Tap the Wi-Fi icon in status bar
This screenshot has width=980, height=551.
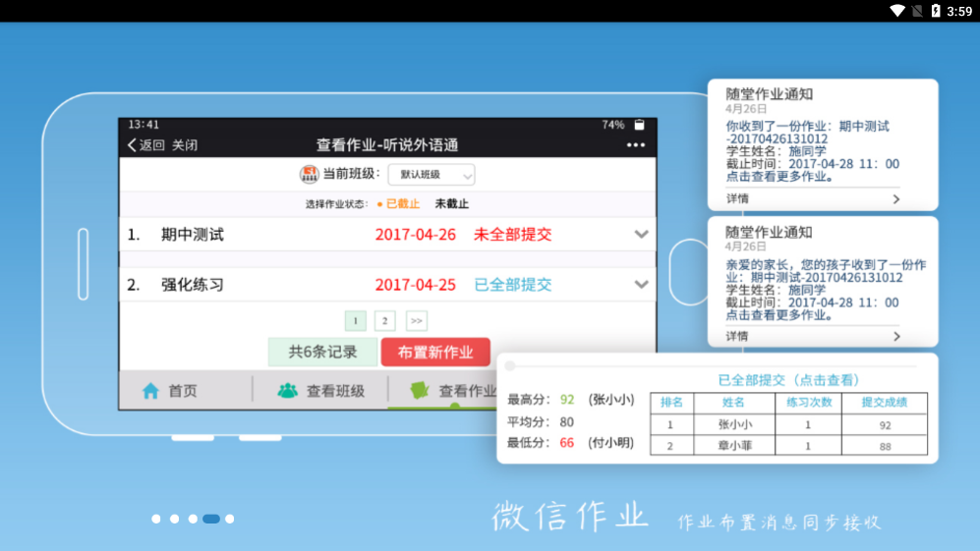pyautogui.click(x=896, y=11)
